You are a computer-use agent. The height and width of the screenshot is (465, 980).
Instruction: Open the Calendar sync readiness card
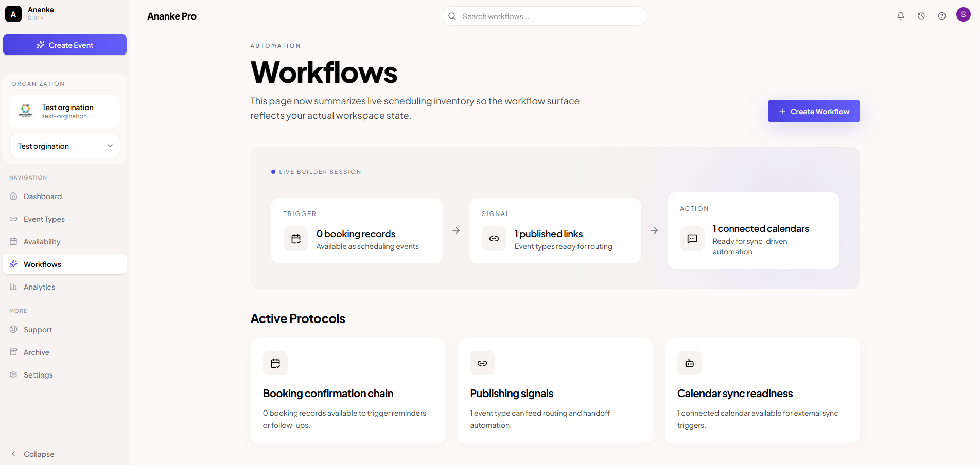point(762,391)
